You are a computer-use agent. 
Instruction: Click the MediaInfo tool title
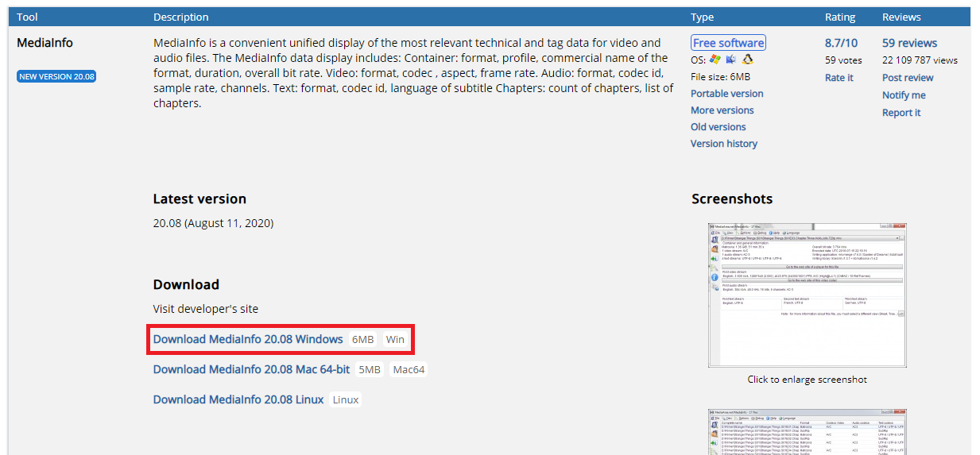(45, 43)
